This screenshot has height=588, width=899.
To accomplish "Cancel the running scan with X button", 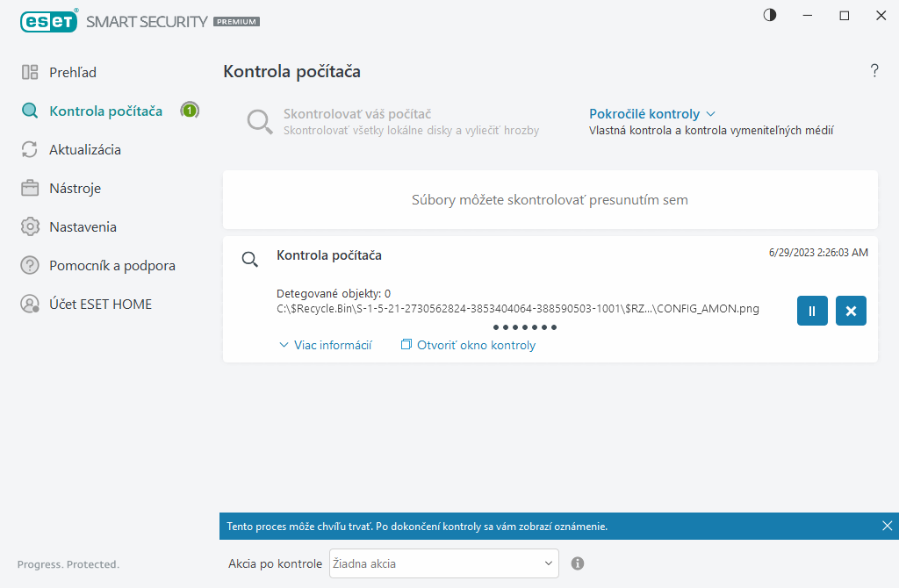I will click(x=851, y=311).
